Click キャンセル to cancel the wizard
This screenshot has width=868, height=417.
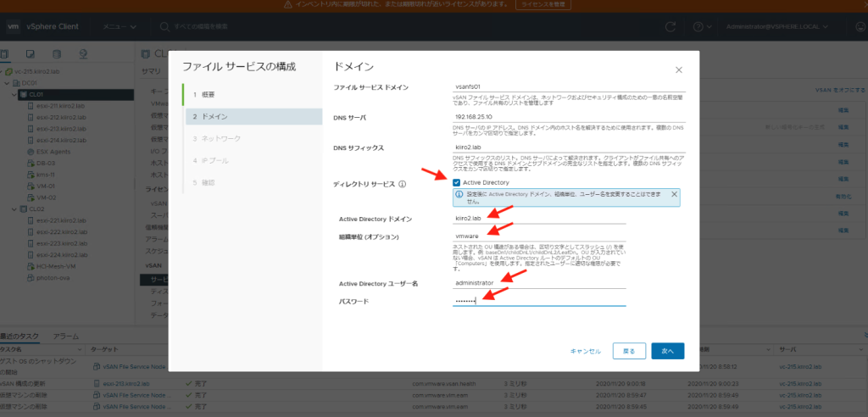586,351
